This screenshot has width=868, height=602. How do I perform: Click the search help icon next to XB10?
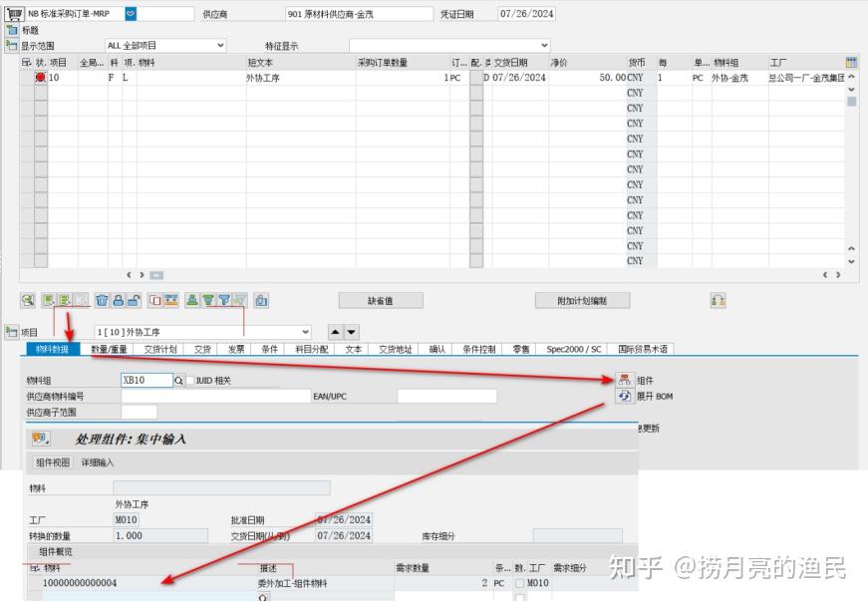point(178,381)
